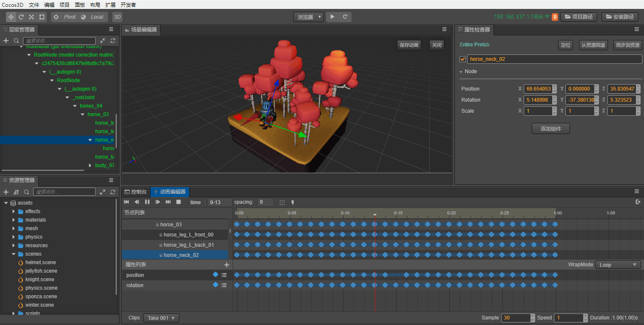Click Position X value field

click(538, 89)
